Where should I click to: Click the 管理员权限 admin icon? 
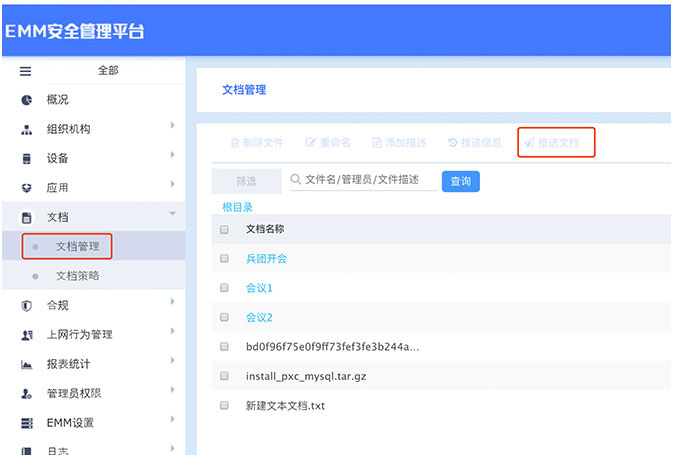click(27, 394)
